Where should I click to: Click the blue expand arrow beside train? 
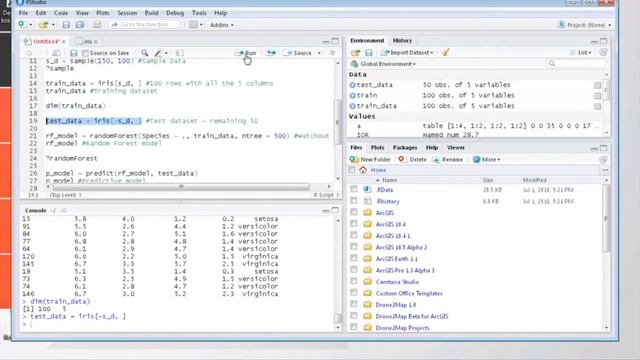pos(352,96)
